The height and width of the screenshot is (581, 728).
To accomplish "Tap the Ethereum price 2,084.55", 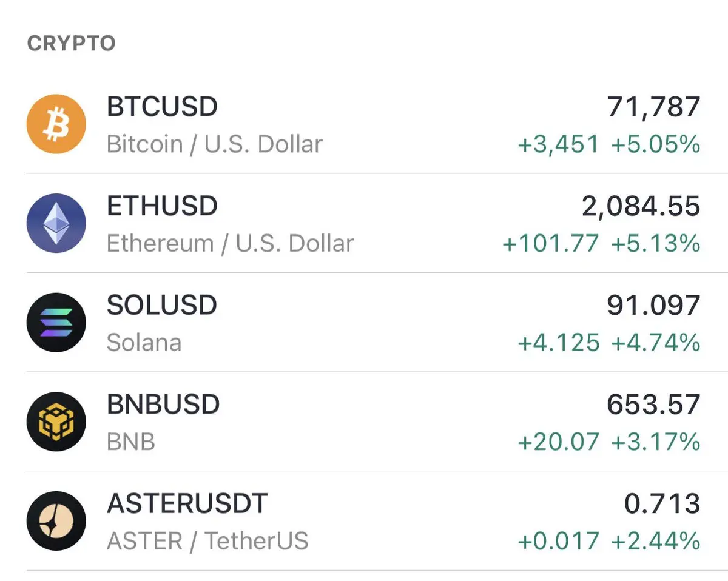I will tap(641, 207).
